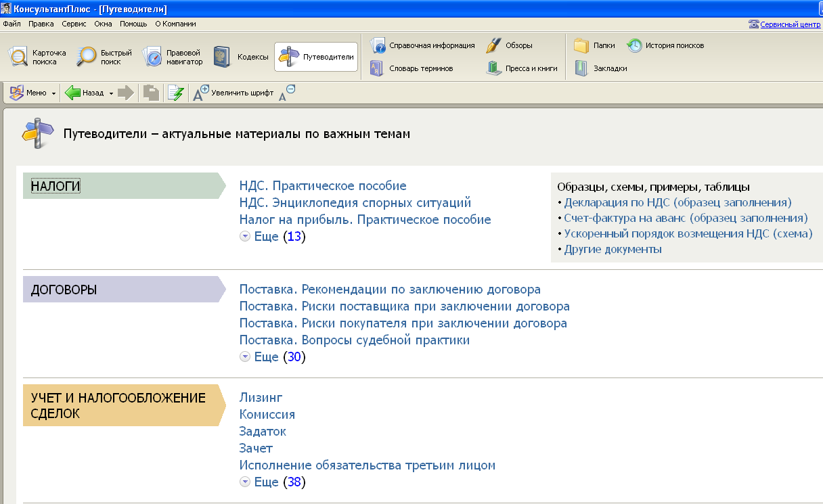Open Правовой навигатор
This screenshot has height=504, width=823.
173,57
